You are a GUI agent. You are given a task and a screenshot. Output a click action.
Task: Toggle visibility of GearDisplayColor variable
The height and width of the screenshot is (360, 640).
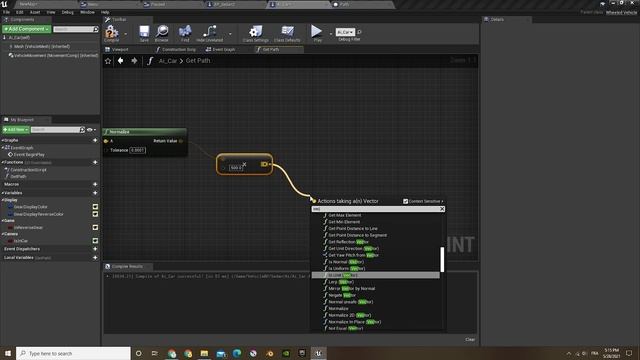click(95, 207)
